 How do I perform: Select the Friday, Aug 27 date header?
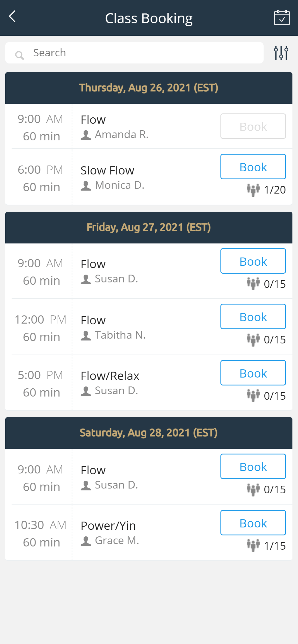coord(149,228)
